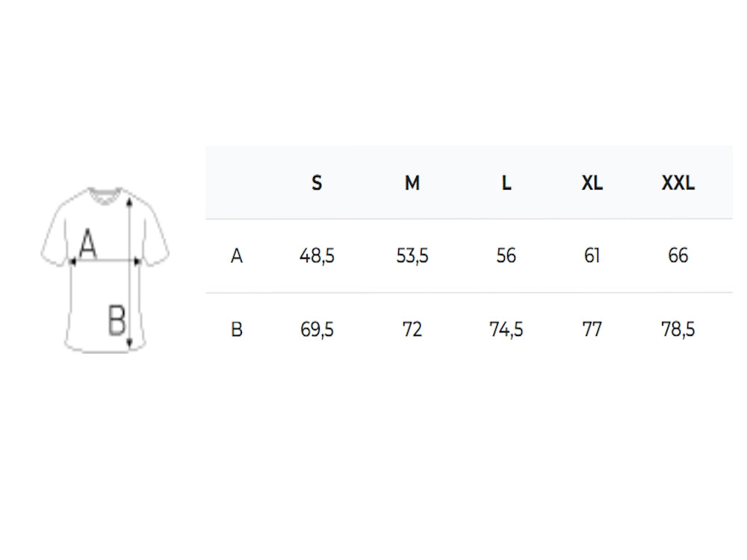The image size is (747, 560).
Task: Select the L size column header
Action: point(506,183)
